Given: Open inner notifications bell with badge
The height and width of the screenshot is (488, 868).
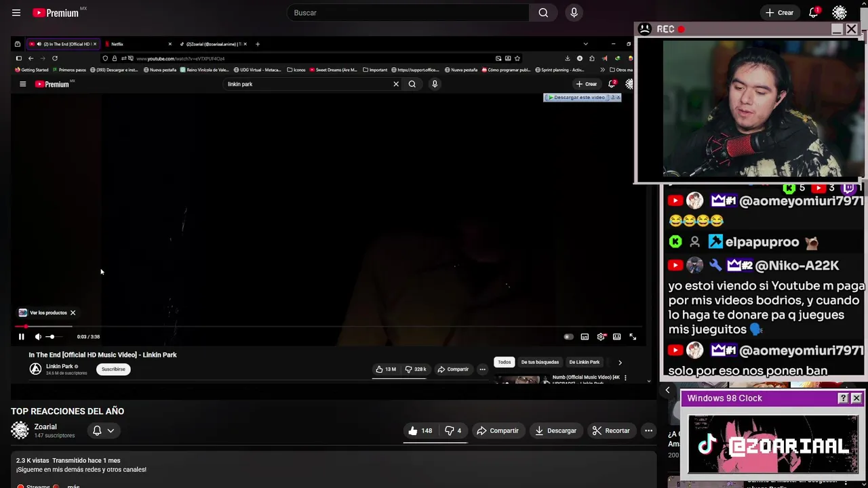Looking at the screenshot, I should tap(612, 84).
